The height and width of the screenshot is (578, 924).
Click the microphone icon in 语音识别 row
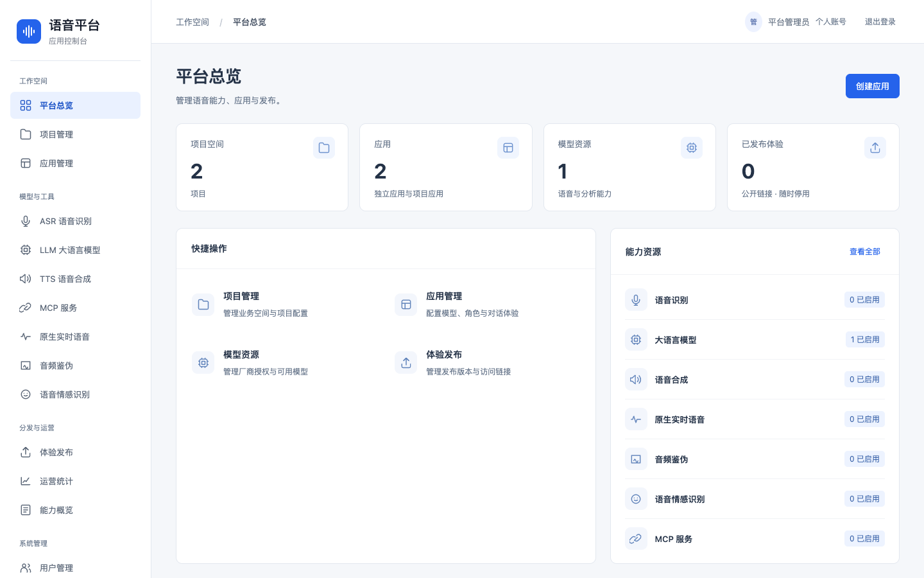click(x=636, y=300)
